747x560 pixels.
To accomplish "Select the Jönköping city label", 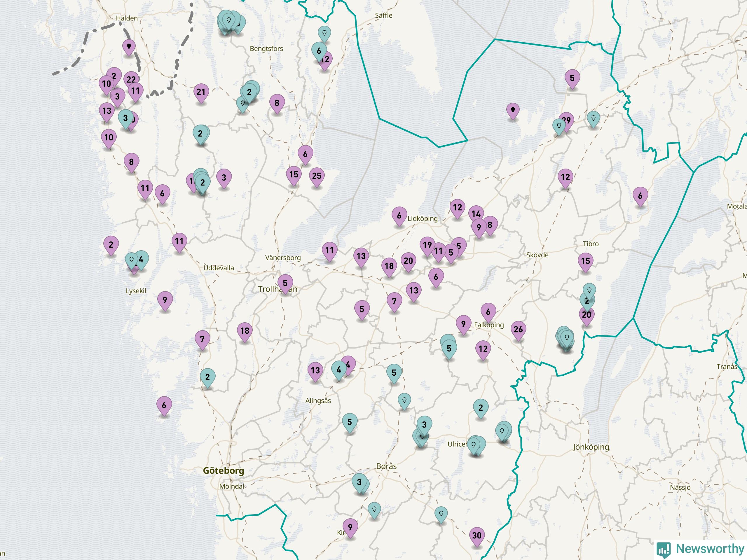I will pyautogui.click(x=591, y=447).
